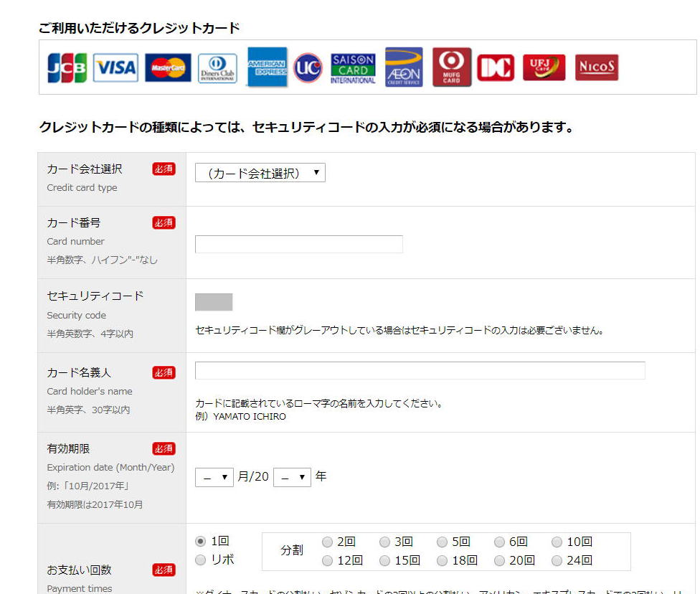Open the expiration month dropdown
Image resolution: width=700 pixels, height=594 pixels.
pyautogui.click(x=214, y=477)
